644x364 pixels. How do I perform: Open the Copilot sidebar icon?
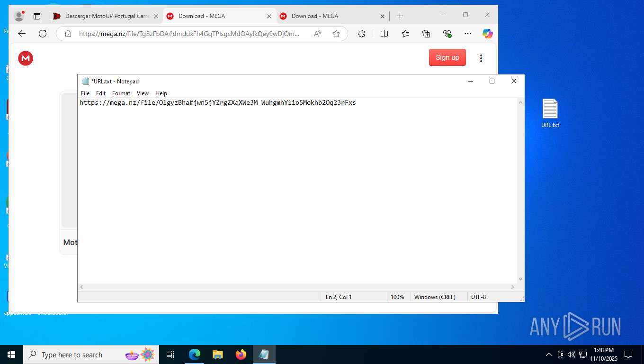pos(488,34)
